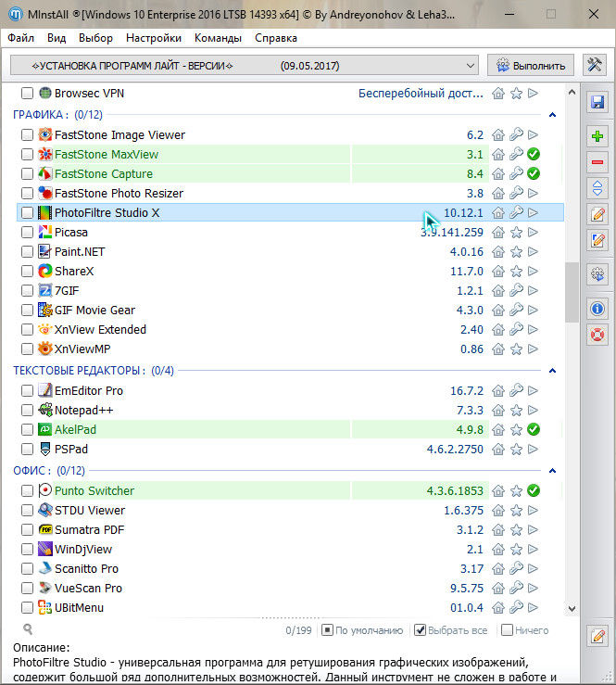Click the green plus add icon
616x685 pixels.
pos(597,136)
